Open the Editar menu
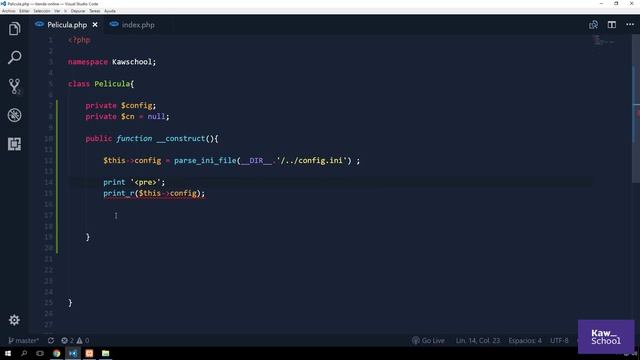Image resolution: width=640 pixels, height=360 pixels. point(24,11)
